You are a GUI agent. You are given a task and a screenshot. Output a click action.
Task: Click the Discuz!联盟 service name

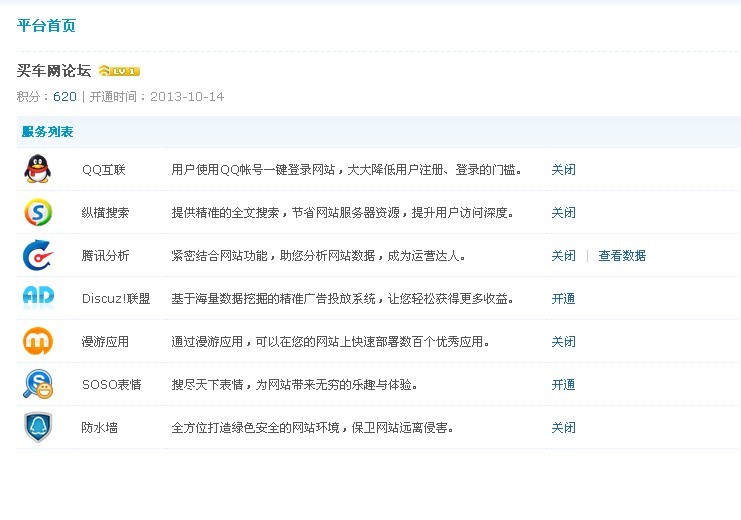pos(116,299)
